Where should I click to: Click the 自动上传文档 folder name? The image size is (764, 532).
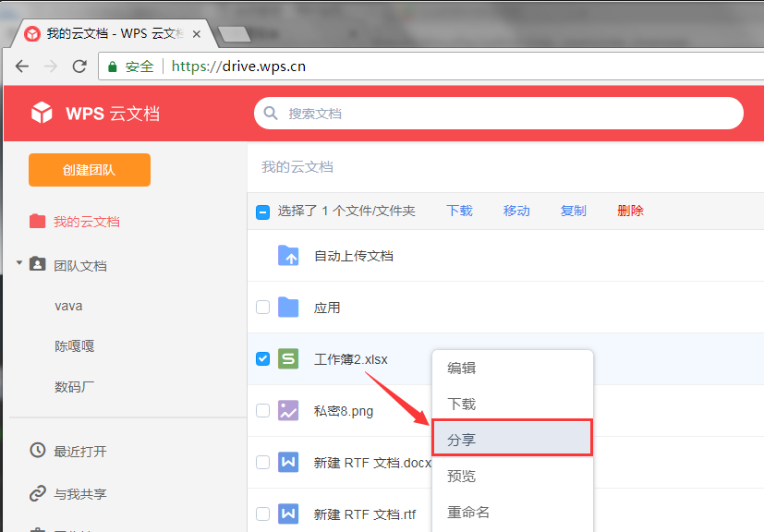[354, 256]
